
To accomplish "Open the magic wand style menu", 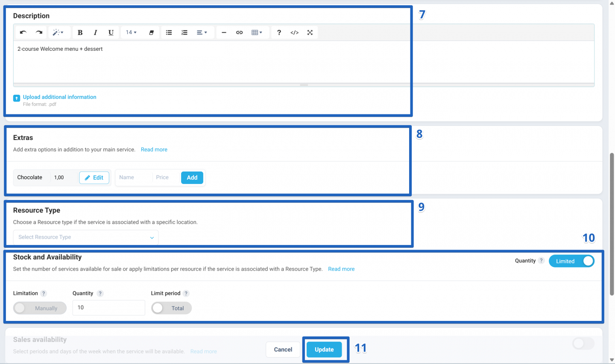I will (x=58, y=32).
